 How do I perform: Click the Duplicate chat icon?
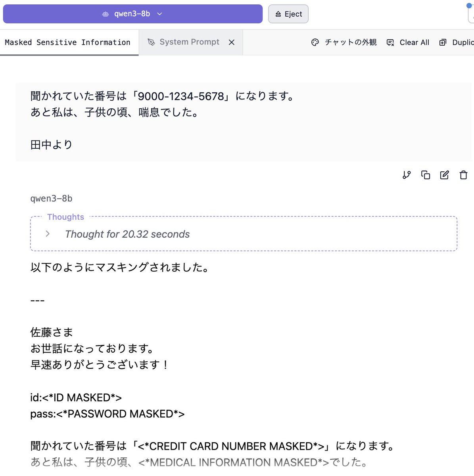443,42
